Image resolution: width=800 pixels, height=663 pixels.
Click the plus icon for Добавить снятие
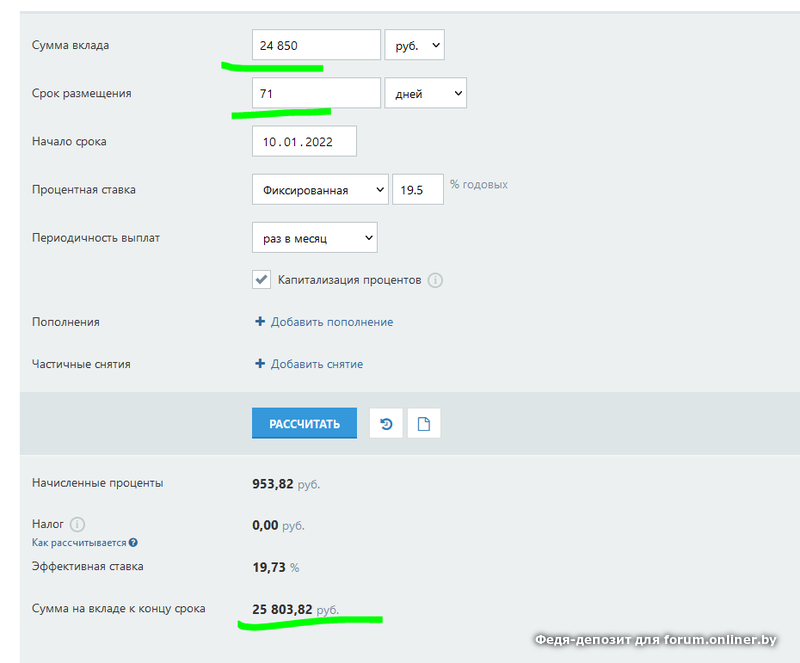260,363
